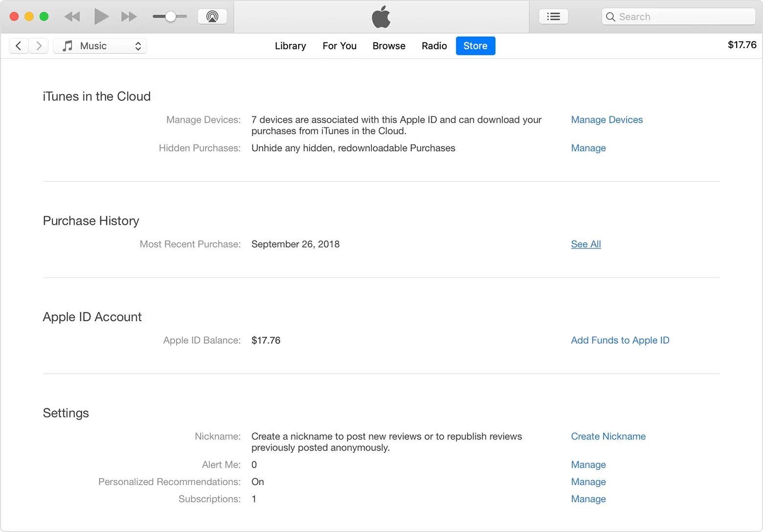Click Manage for Personalized Recommendations
The height and width of the screenshot is (532, 763).
point(588,482)
